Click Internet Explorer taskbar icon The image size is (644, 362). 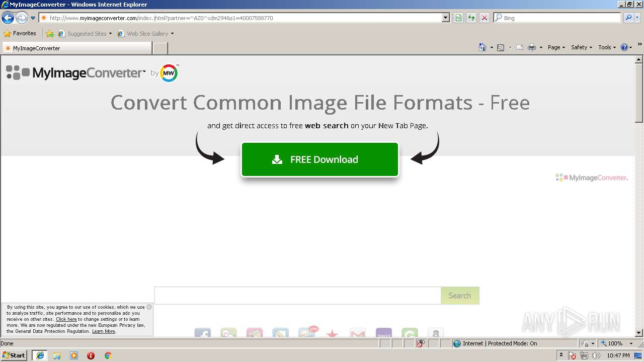click(40, 355)
